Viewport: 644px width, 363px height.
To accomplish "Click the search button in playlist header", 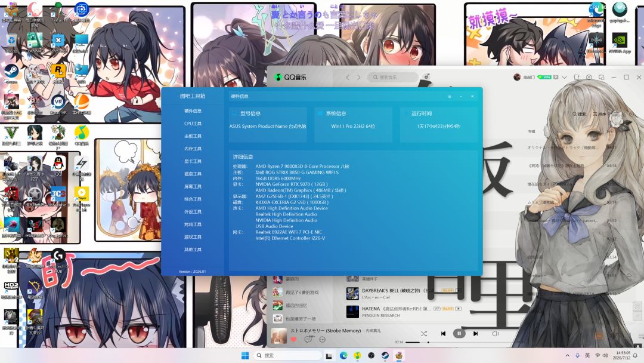I will point(579,114).
